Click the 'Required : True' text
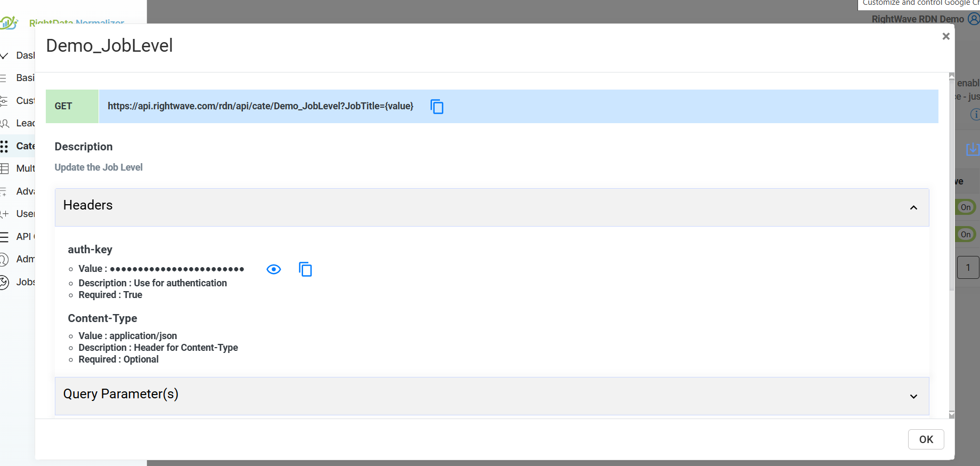Viewport: 980px width, 466px height. 110,295
